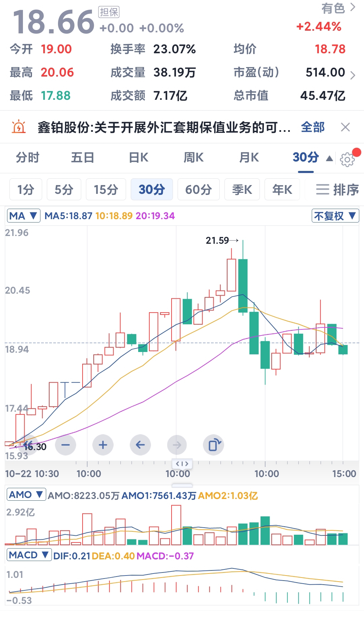Image resolution: width=364 pixels, height=618 pixels.
Task: Tap the rotate screen icon
Action: (214, 445)
